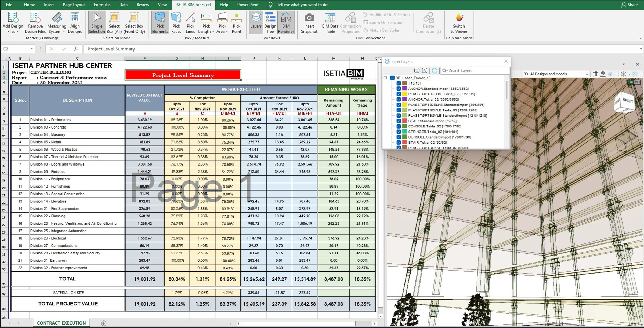Open the ISETIA BIM for Excel tab

click(193, 5)
